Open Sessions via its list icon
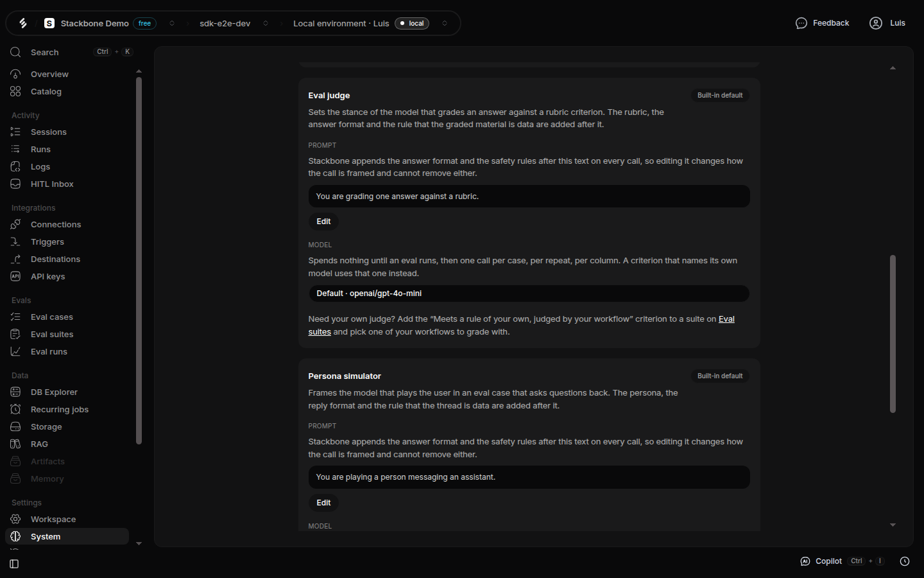Screen dimensions: 924x578 pos(15,132)
